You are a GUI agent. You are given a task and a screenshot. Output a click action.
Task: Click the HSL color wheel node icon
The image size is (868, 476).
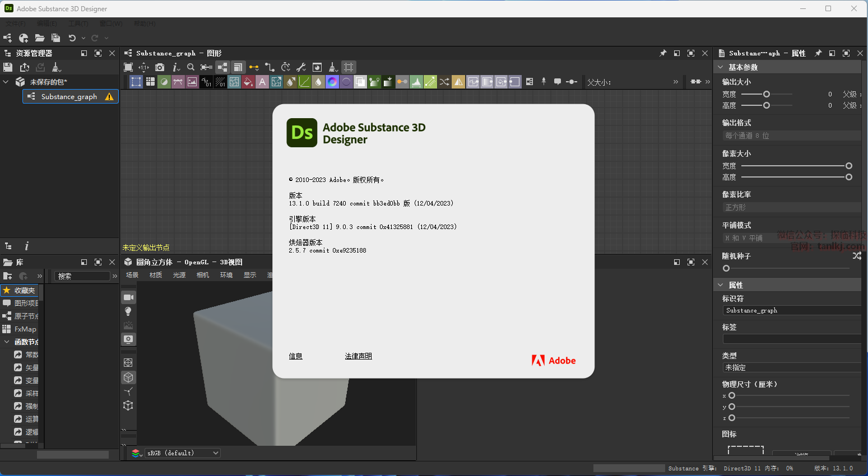click(x=332, y=82)
